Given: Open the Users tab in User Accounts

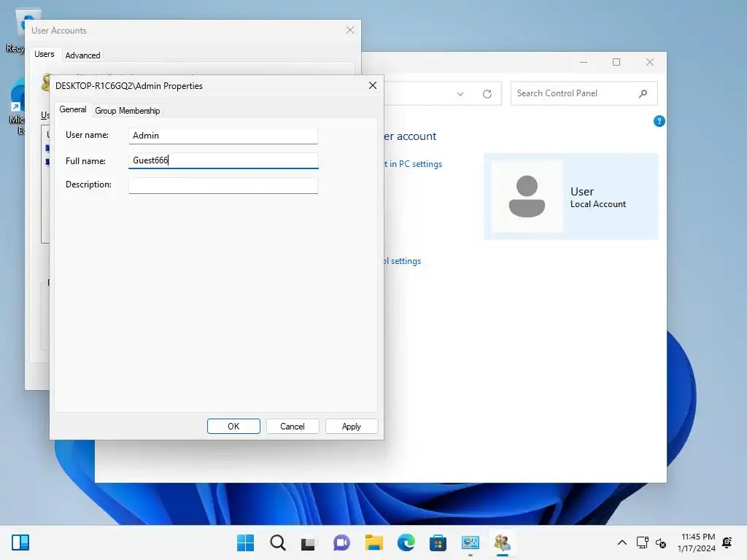Looking at the screenshot, I should pyautogui.click(x=44, y=54).
